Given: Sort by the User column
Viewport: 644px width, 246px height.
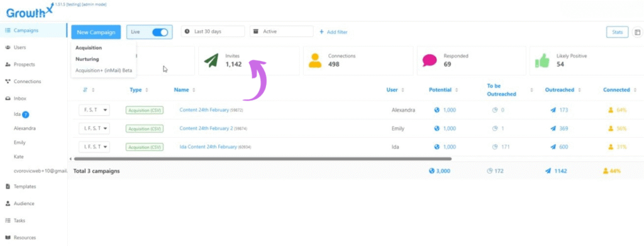Looking at the screenshot, I should pyautogui.click(x=395, y=89).
